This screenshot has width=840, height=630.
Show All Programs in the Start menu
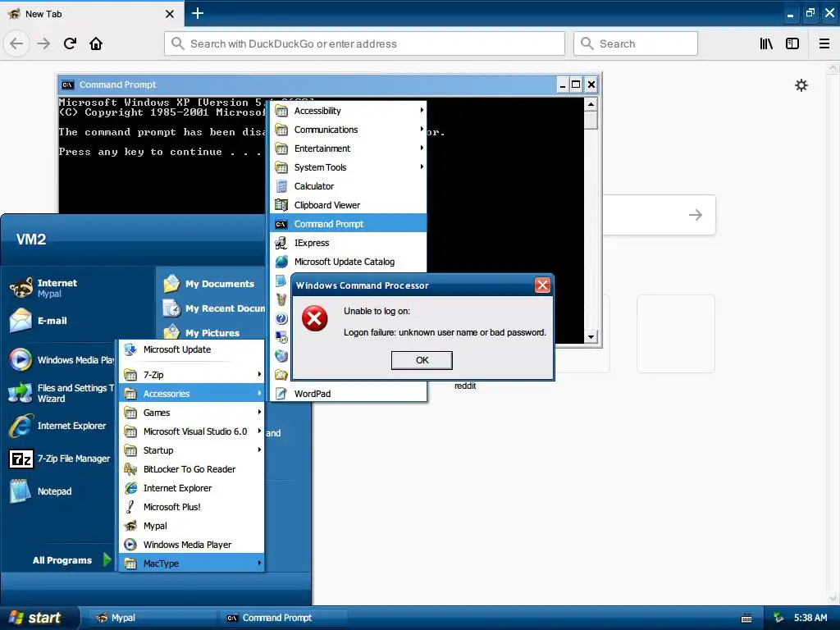tap(71, 560)
